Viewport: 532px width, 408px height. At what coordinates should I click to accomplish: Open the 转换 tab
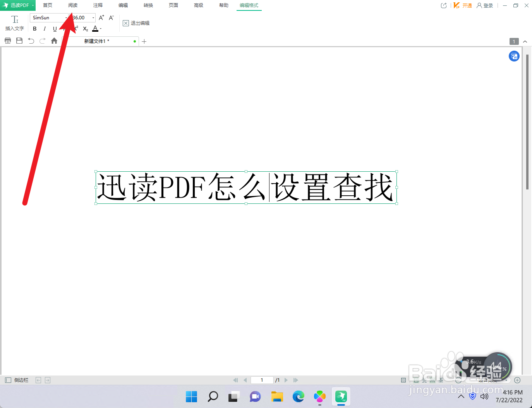pyautogui.click(x=148, y=5)
